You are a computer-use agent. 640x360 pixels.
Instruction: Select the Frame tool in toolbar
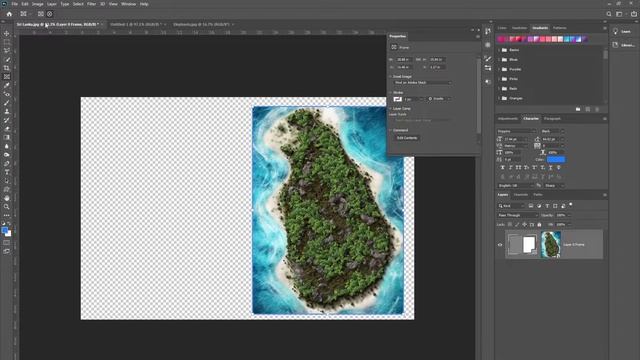[x=7, y=76]
